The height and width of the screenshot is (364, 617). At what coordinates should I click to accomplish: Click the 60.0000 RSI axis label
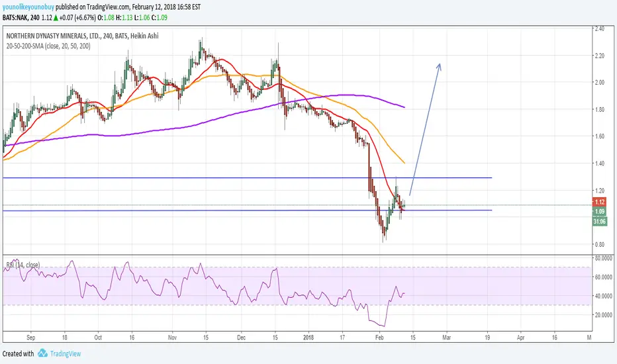point(603,277)
